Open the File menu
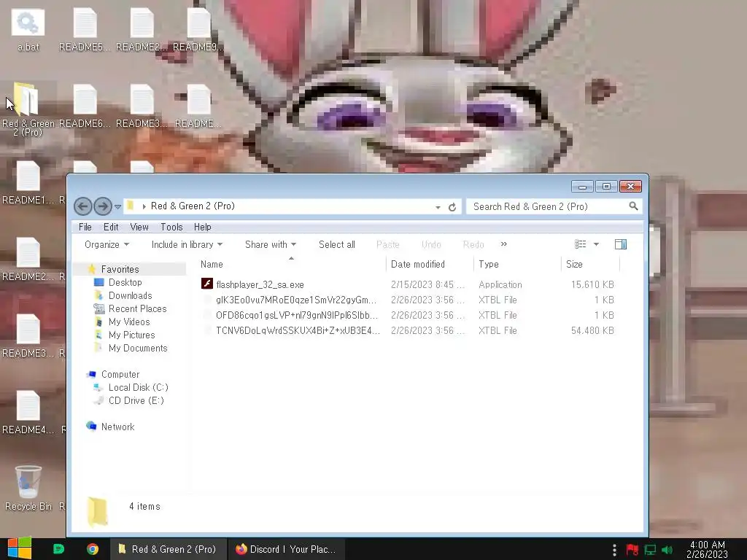 [x=85, y=227]
